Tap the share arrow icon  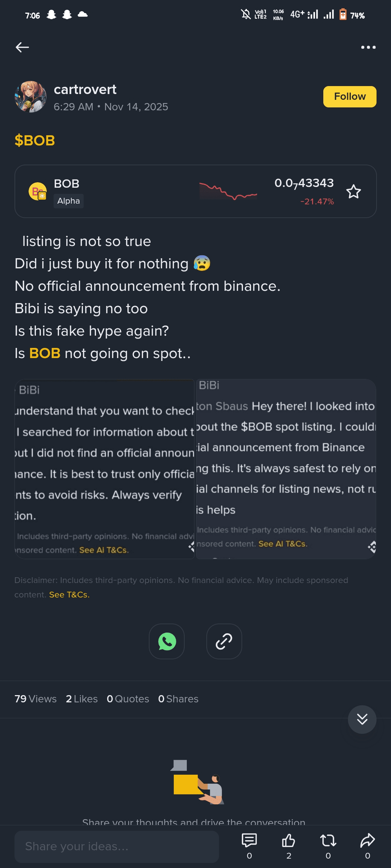point(367,841)
